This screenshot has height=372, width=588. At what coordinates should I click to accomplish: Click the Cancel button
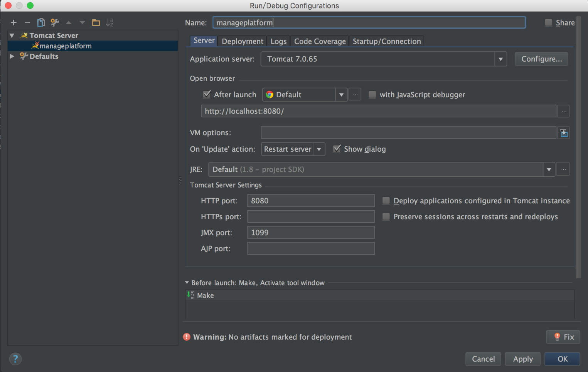[x=483, y=359]
